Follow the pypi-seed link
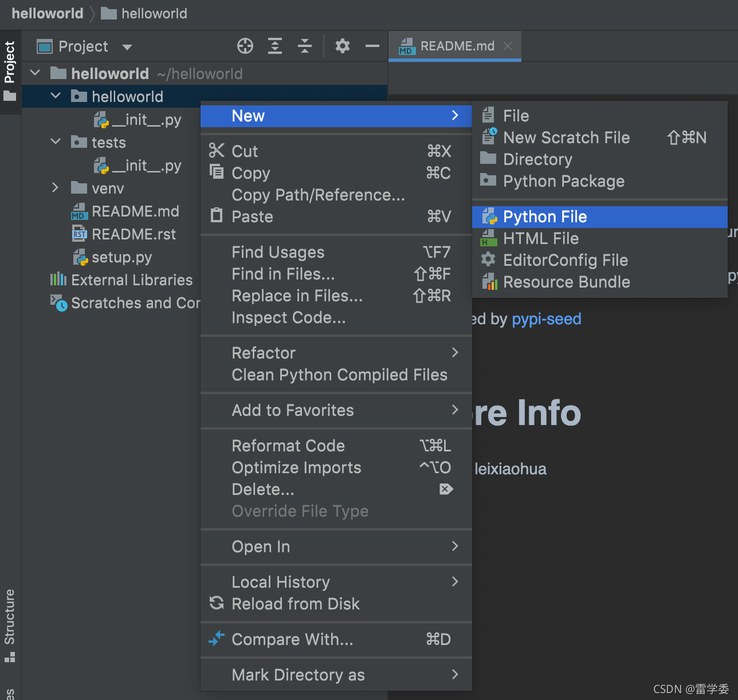This screenshot has height=700, width=738. [x=547, y=319]
